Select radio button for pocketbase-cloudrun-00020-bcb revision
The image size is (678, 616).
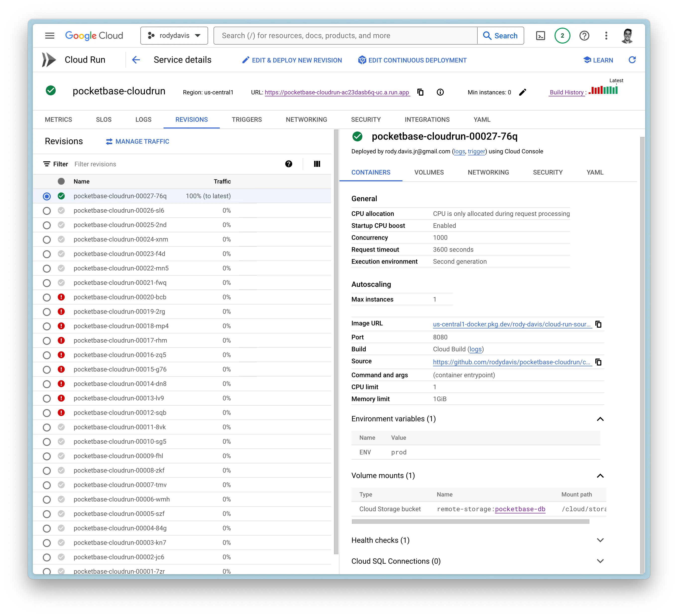pos(47,297)
